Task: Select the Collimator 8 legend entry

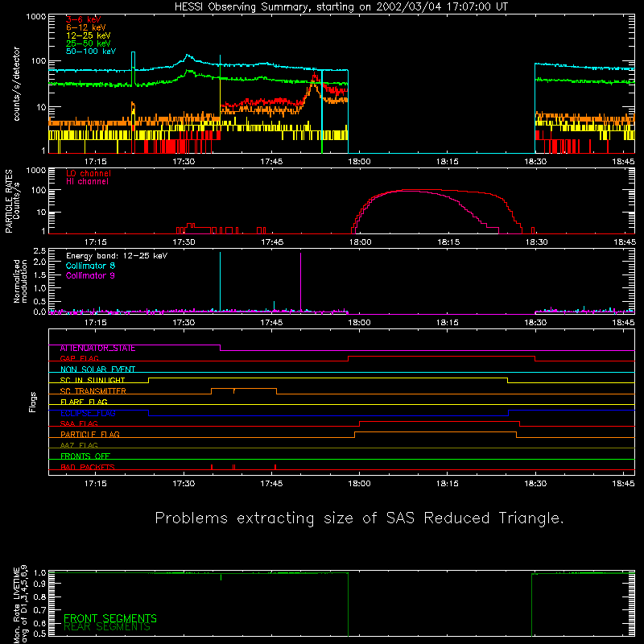Action: [x=90, y=266]
